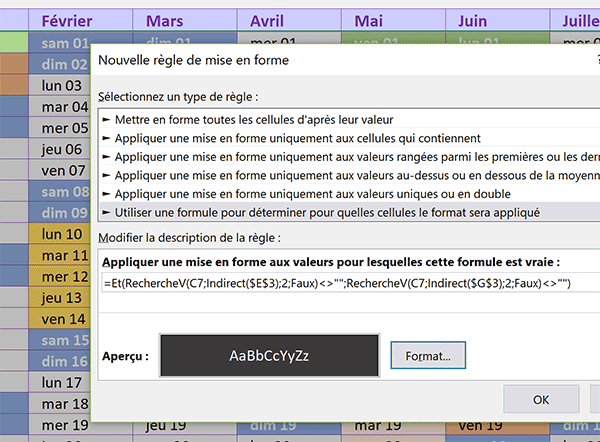Image resolution: width=600 pixels, height=442 pixels.
Task: Click the Avril column header
Action: tap(289, 20)
